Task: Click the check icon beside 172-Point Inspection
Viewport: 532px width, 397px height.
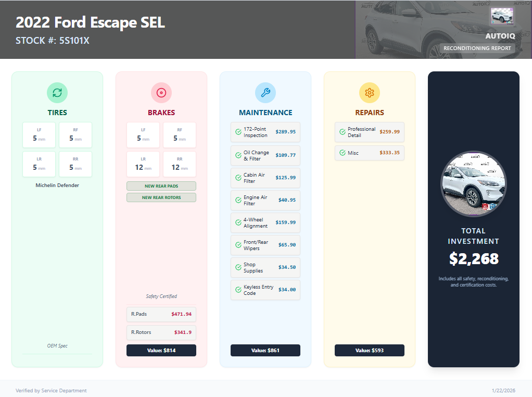Action: 238,132
